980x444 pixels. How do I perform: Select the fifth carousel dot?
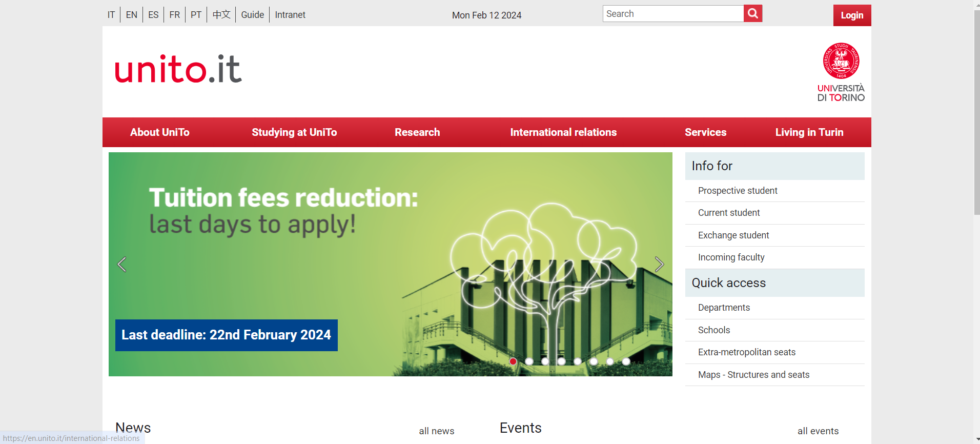click(578, 361)
